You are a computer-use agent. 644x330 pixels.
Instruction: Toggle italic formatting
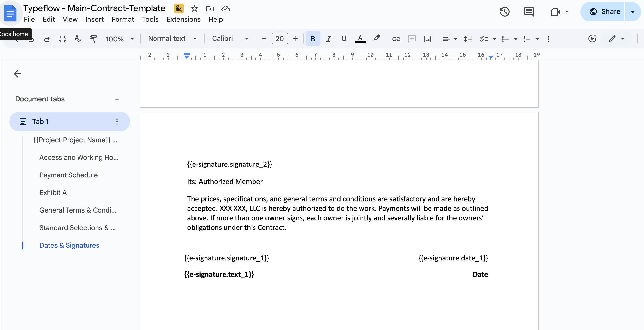point(328,39)
